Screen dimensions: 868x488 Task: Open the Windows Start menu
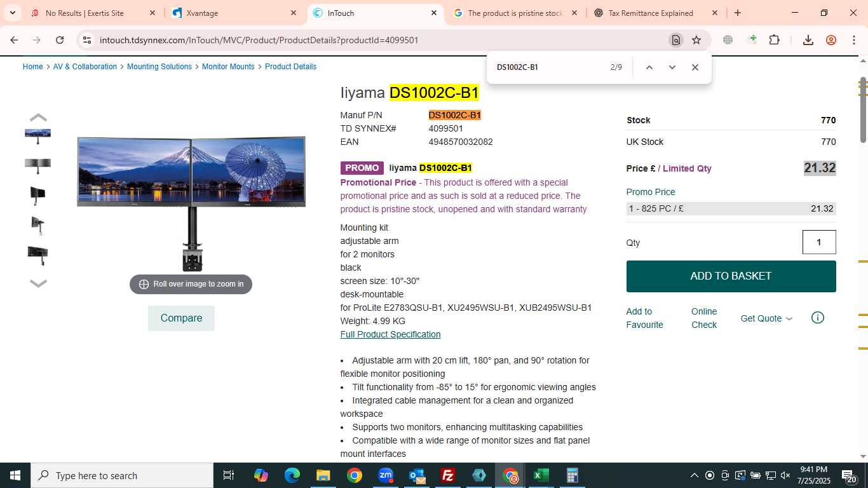(x=15, y=475)
